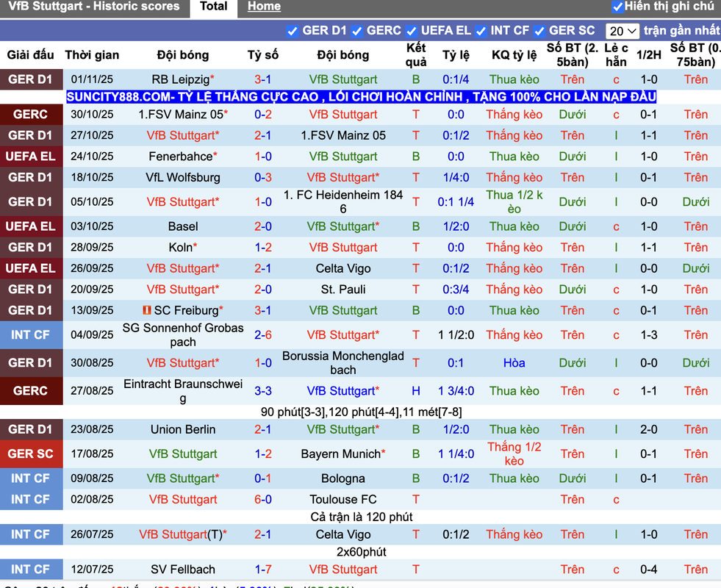Viewport: 721px width, 588px height.
Task: Open Fenerbahce team link
Action: click(x=181, y=157)
